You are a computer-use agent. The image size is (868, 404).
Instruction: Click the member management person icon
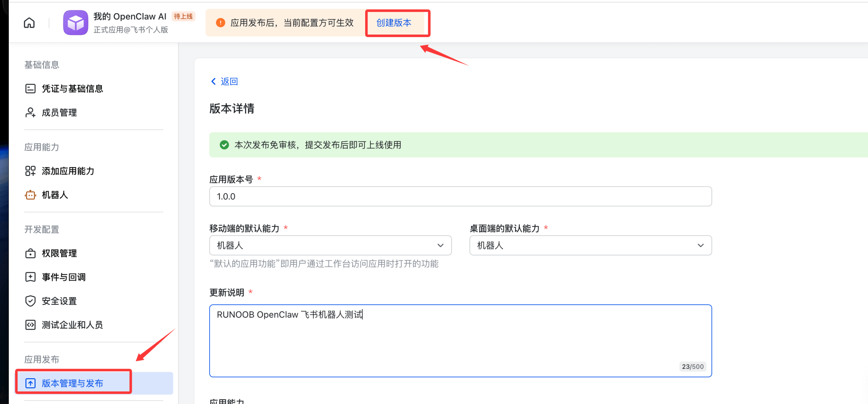30,112
